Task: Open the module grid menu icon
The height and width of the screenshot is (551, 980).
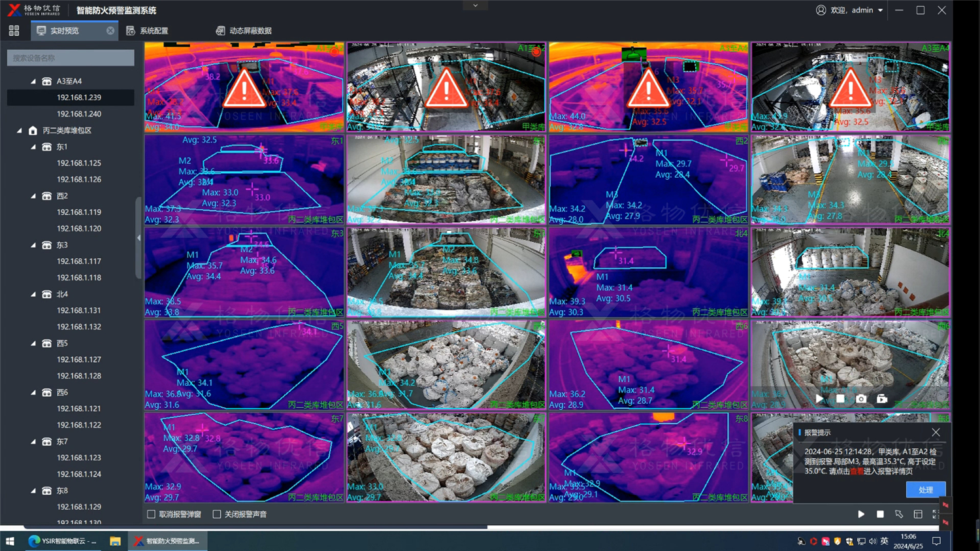Action: point(14,31)
